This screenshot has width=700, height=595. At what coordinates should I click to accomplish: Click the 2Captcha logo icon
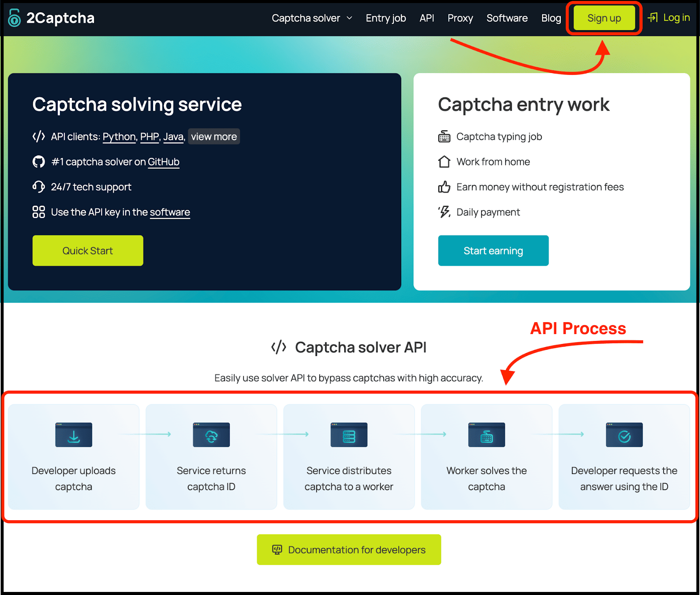[x=14, y=18]
